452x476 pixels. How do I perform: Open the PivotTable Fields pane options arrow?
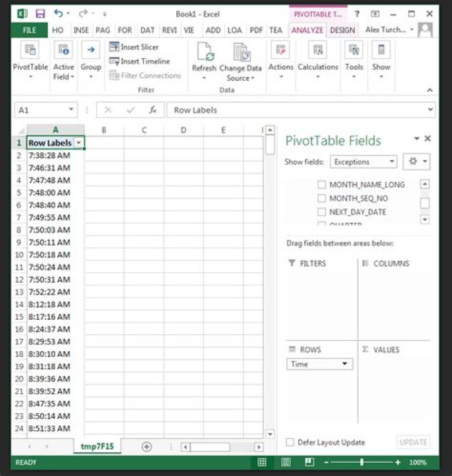coord(417,139)
